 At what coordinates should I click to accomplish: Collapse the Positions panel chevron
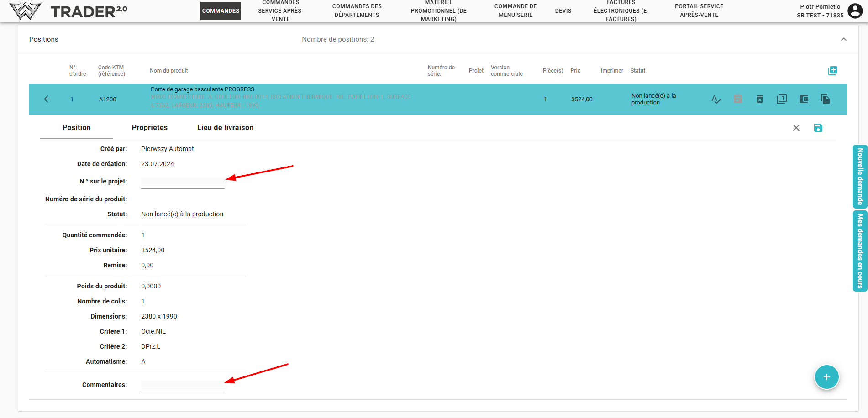[x=844, y=39]
